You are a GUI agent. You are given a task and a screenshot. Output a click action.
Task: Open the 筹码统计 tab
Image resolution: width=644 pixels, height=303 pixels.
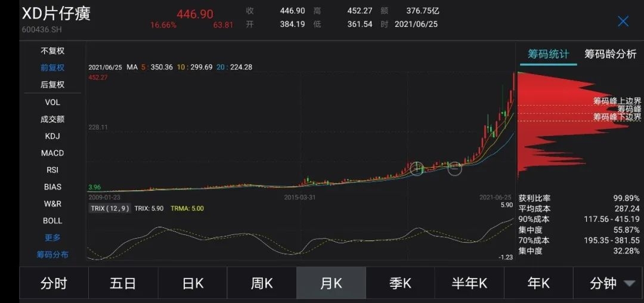pyautogui.click(x=549, y=54)
